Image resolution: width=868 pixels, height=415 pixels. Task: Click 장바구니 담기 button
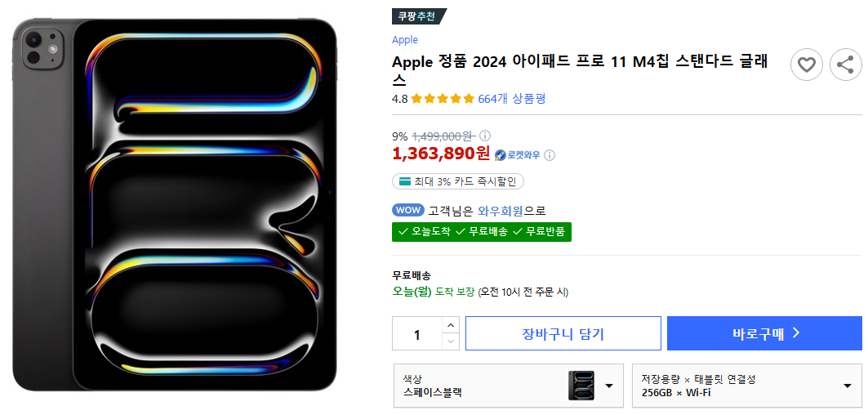563,333
